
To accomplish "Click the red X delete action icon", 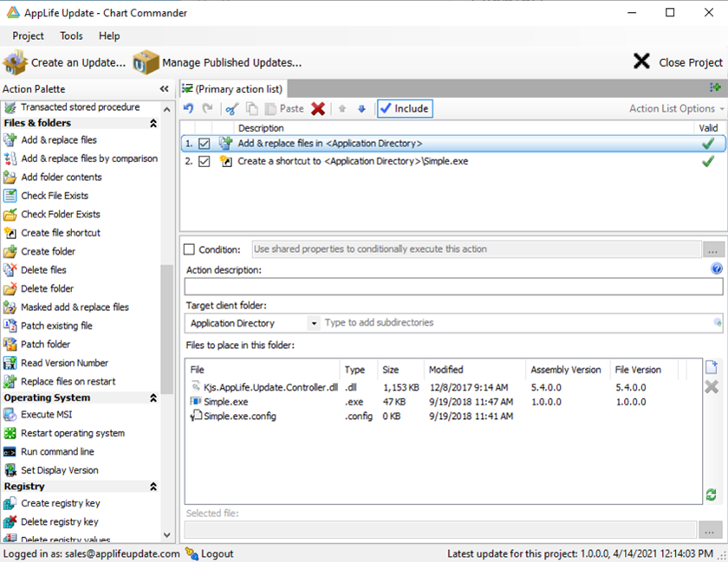I will 318,108.
